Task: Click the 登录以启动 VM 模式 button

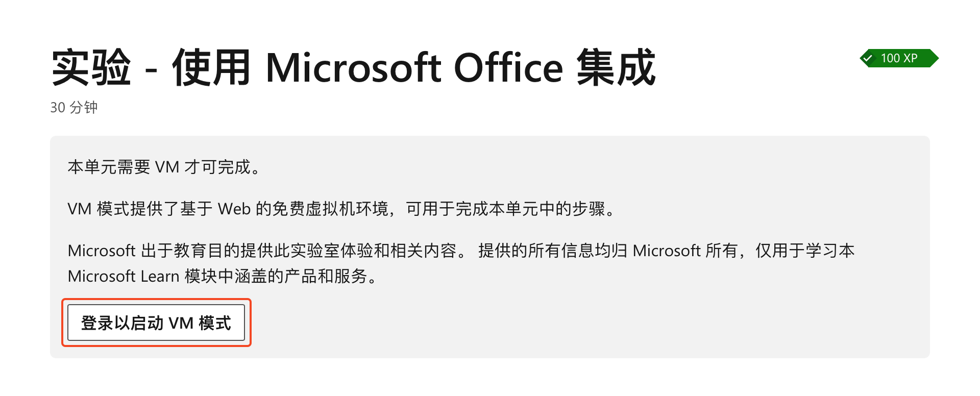Action: click(156, 323)
